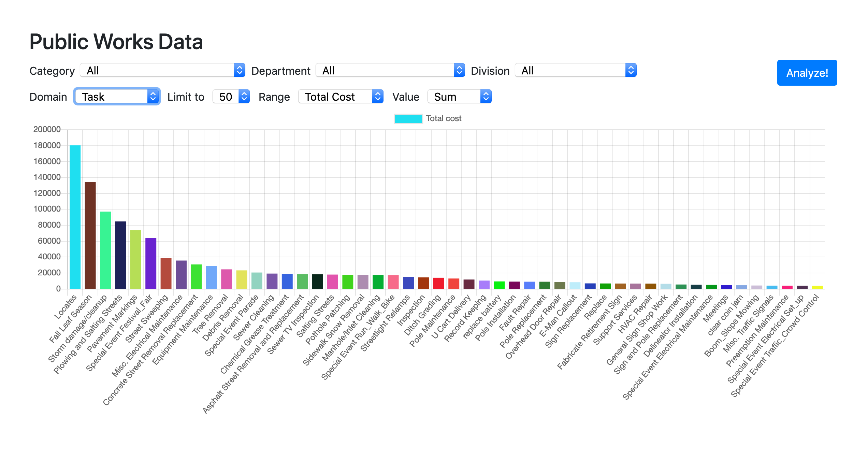The height and width of the screenshot is (460, 868).
Task: Click the red-brown Street Sweeping bar
Action: tap(166, 273)
